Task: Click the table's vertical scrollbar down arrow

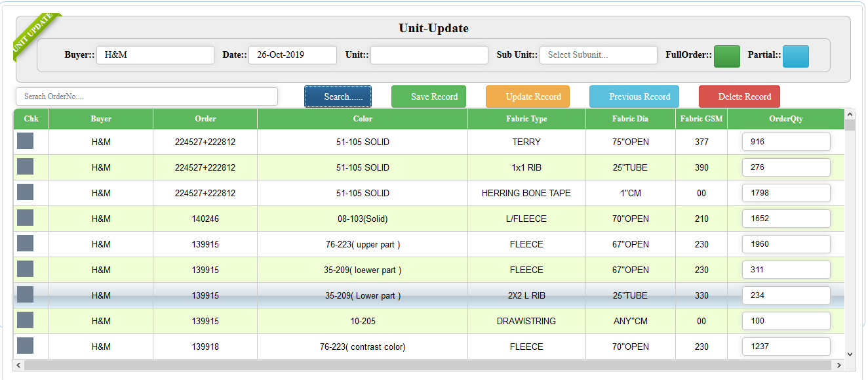Action: (850, 354)
